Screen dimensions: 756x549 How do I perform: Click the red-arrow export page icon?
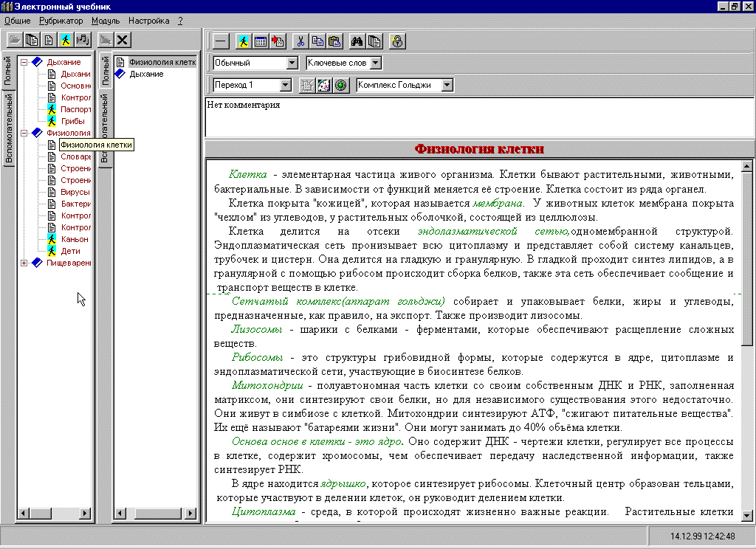point(277,41)
